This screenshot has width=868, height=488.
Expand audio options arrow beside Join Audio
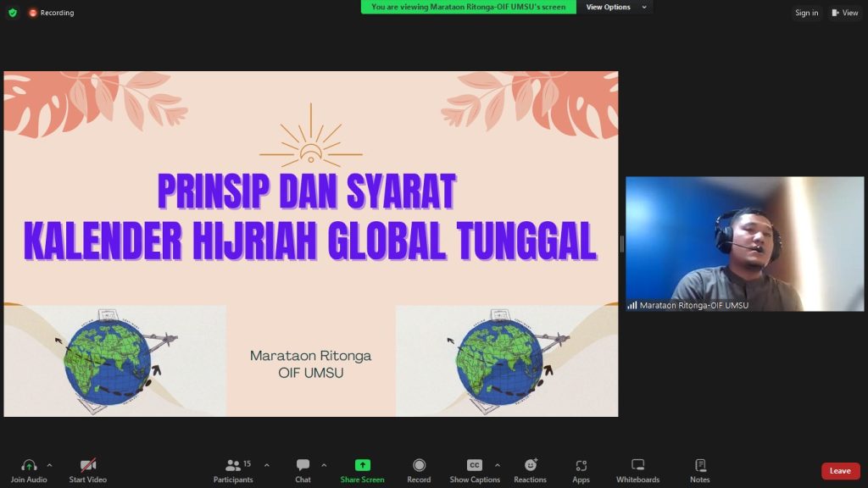point(49,465)
